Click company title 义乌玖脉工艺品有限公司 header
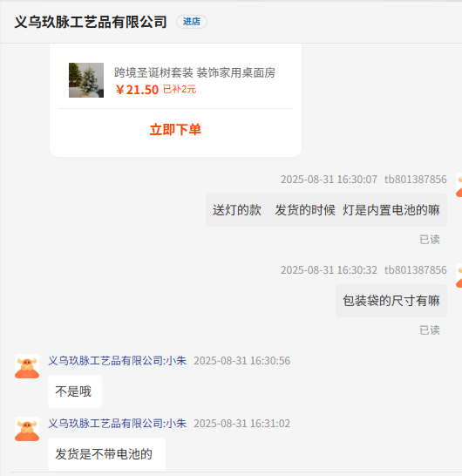 (x=91, y=22)
